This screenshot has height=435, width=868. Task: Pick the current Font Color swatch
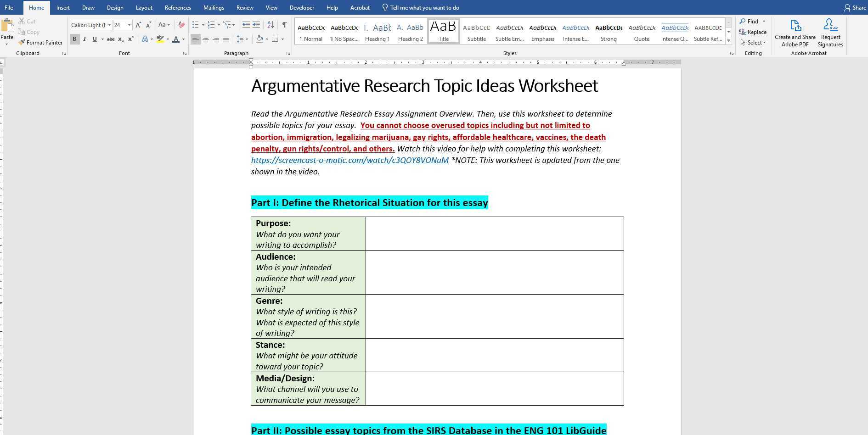pos(176,39)
